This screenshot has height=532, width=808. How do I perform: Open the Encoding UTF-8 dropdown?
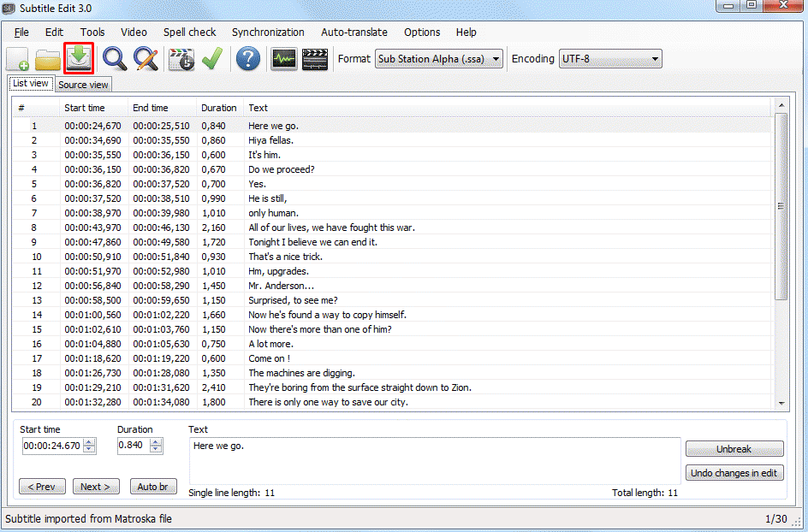610,59
